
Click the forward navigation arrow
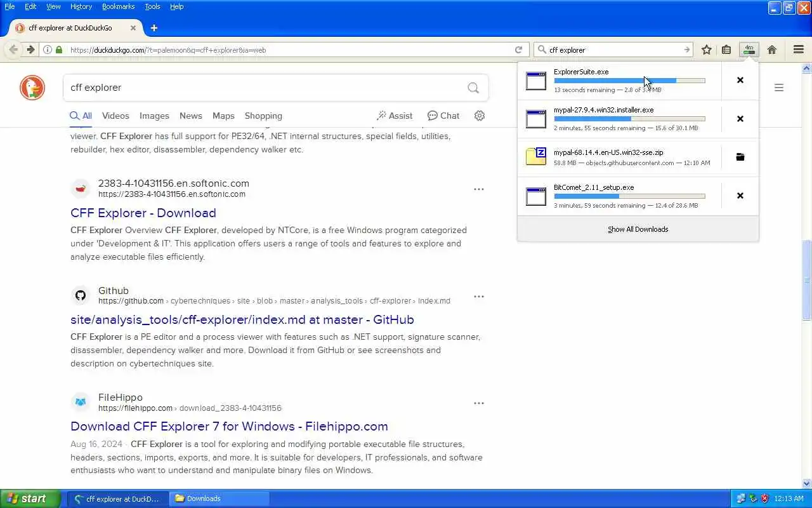click(30, 50)
